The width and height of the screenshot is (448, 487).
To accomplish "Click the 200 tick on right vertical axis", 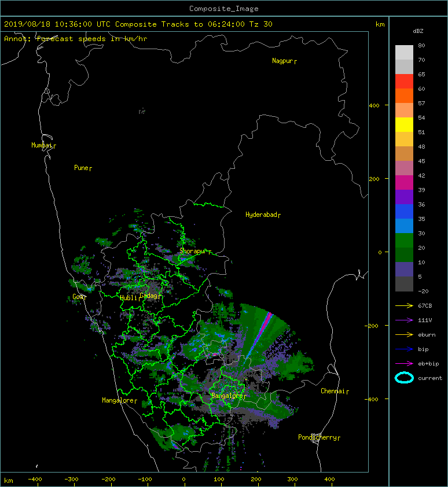I will [x=374, y=179].
